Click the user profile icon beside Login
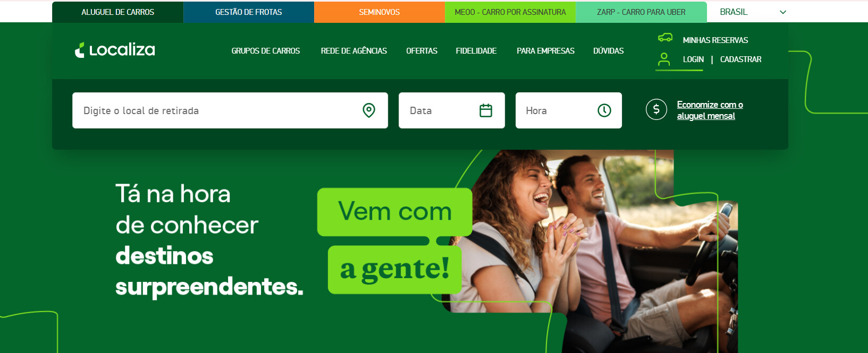The width and height of the screenshot is (868, 353). tap(664, 59)
